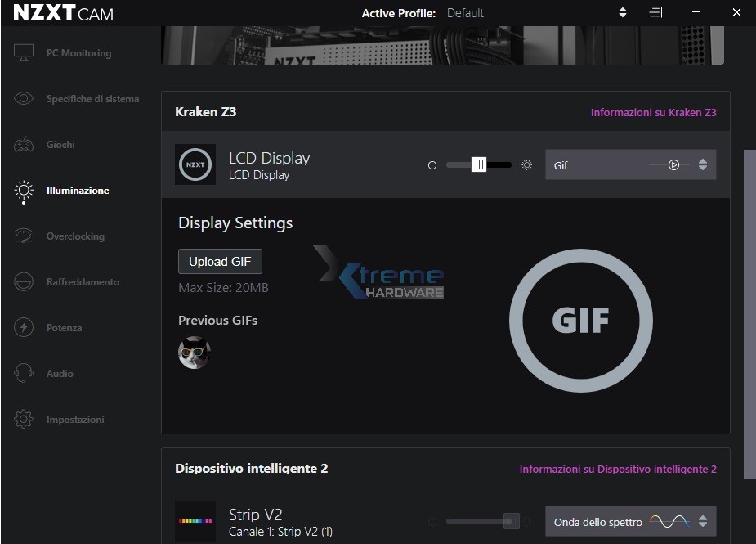Image resolution: width=756 pixels, height=544 pixels.
Task: Click the LCD Display brightness slider handle
Action: (x=479, y=164)
